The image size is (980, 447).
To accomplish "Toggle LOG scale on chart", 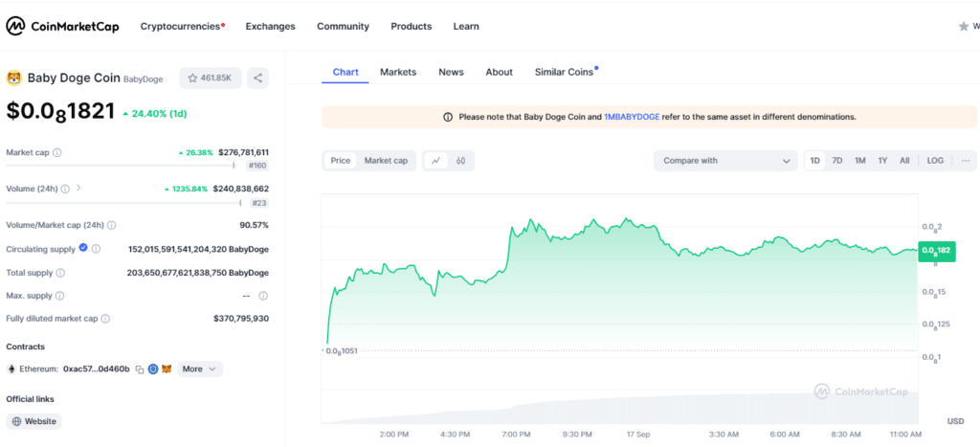I will pyautogui.click(x=935, y=161).
